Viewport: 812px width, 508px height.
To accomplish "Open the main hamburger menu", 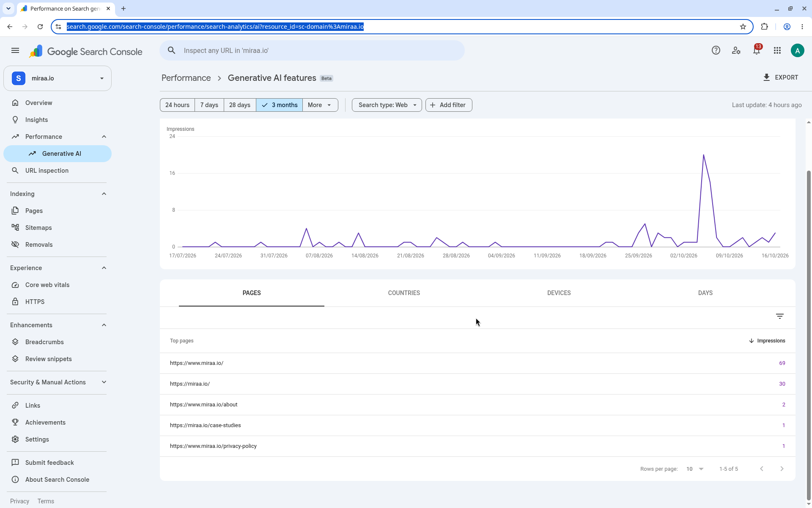I will (x=15, y=51).
